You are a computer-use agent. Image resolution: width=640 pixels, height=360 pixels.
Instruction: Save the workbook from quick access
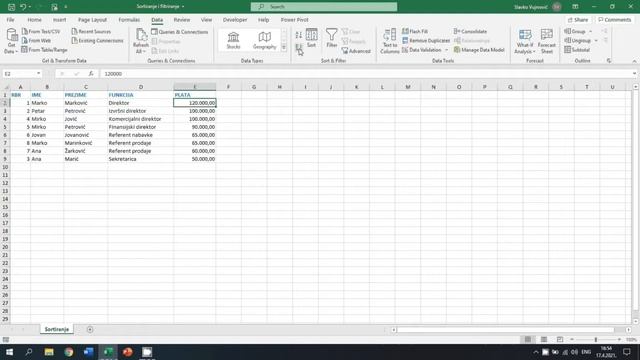tap(11, 7)
